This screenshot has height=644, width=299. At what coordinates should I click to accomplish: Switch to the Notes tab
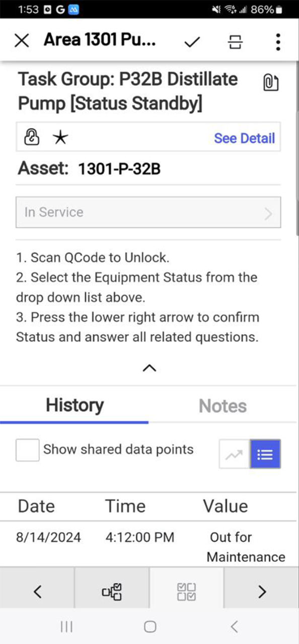[222, 405]
